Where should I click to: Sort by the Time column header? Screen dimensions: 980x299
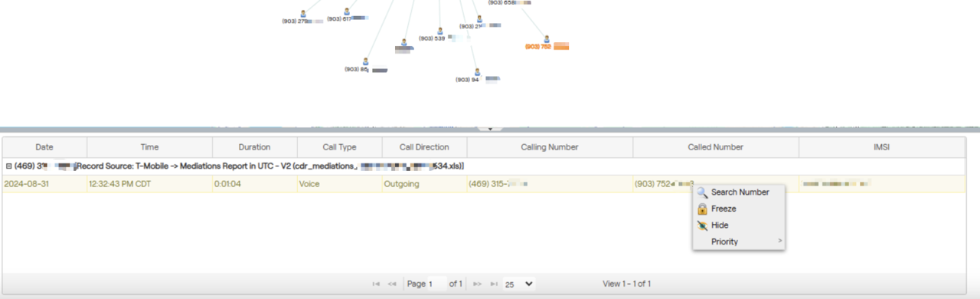pos(150,147)
